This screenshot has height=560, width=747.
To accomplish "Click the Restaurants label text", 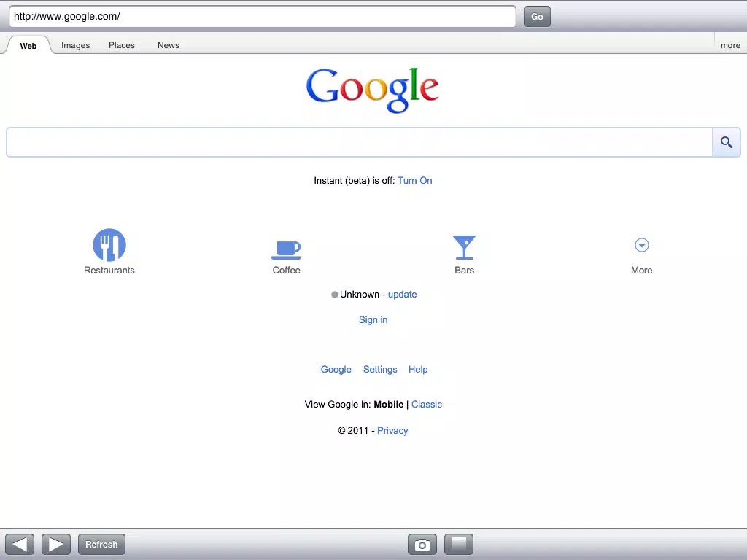I will click(109, 270).
